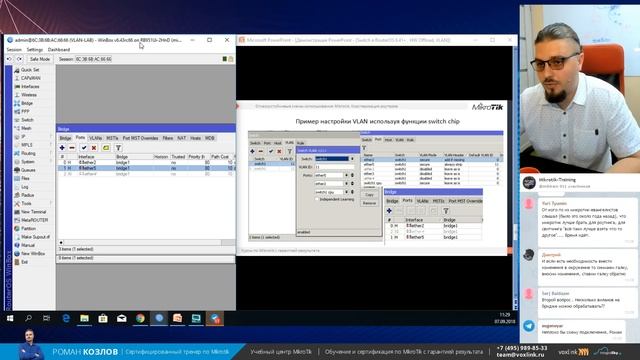Open the Windows Start menu

pyautogui.click(x=10, y=318)
